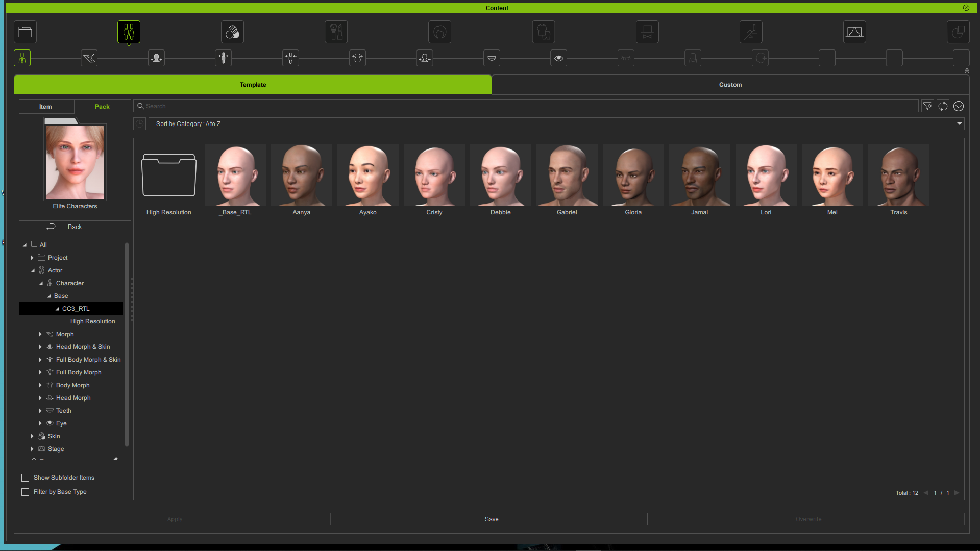Click the folder tree vertical scrollbar

pos(127,344)
